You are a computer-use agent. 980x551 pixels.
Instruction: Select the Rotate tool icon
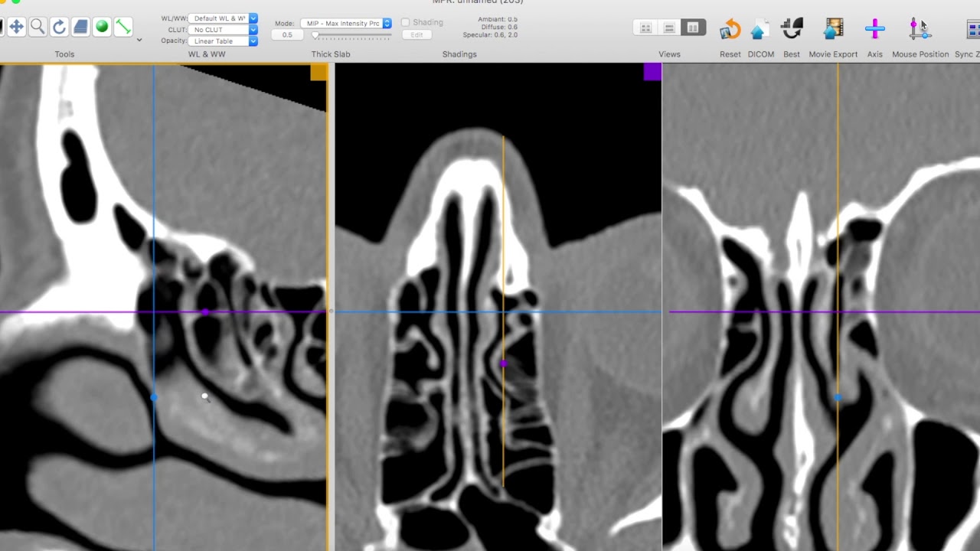[x=59, y=28]
